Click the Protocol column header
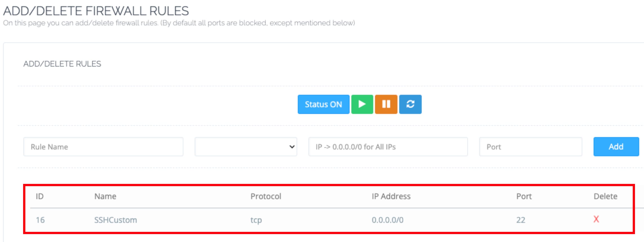This screenshot has height=242, width=644. point(266,196)
